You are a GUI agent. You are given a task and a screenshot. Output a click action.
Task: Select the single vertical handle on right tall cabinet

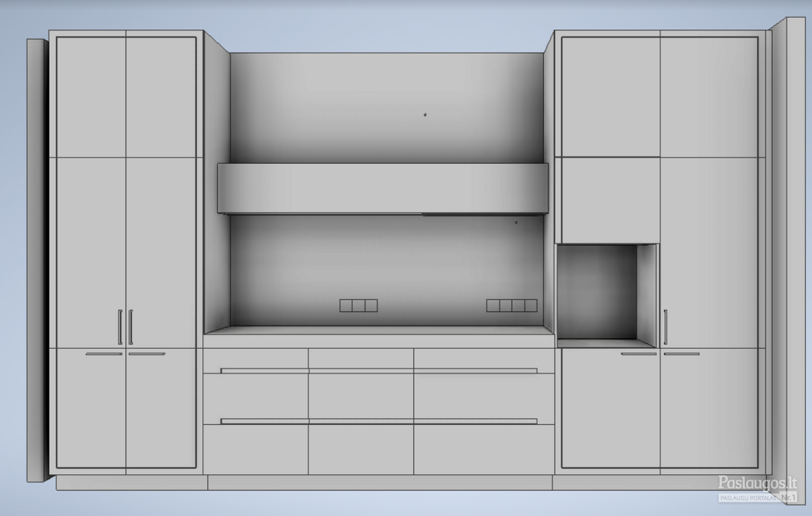(665, 327)
